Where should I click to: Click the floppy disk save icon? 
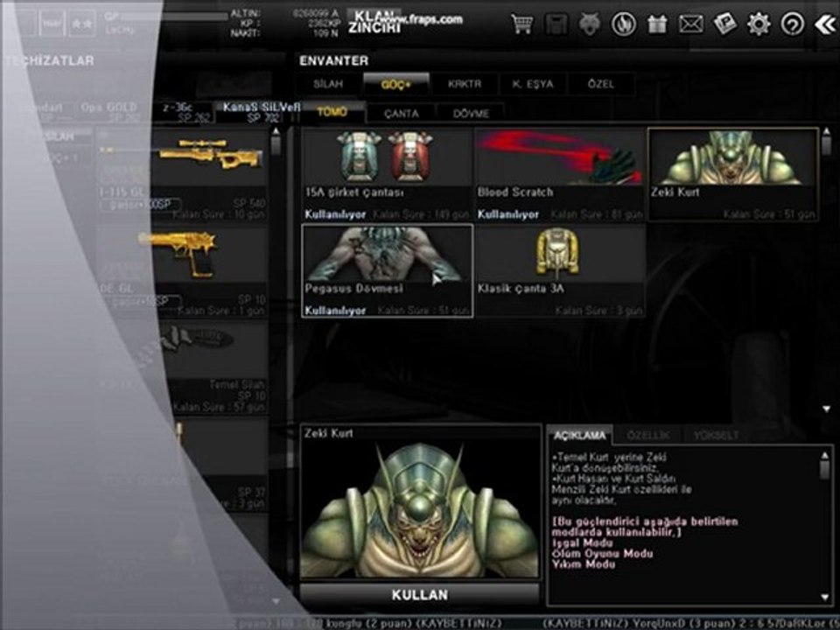pos(556,24)
